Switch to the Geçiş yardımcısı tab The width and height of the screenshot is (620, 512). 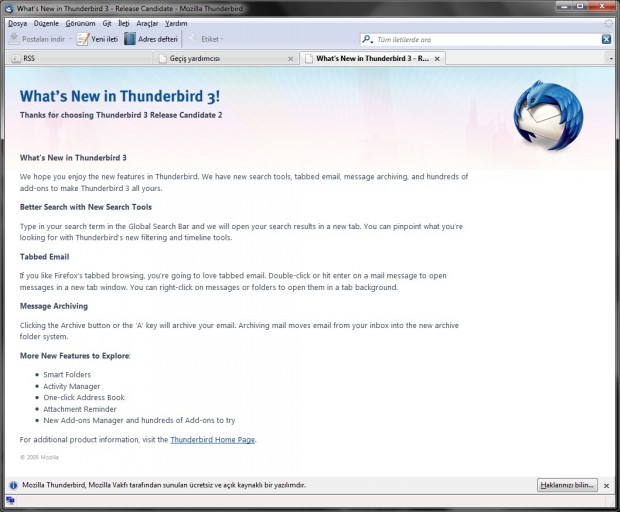(226, 59)
